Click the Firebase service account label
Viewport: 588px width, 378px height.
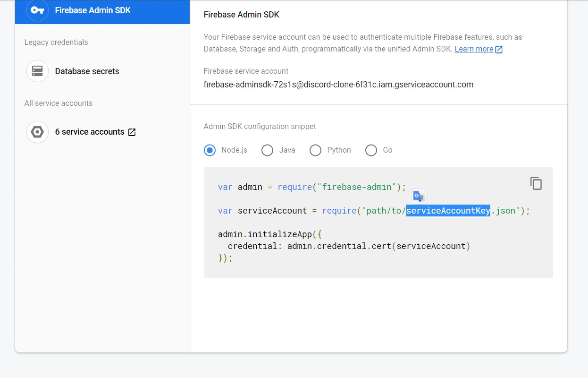[x=246, y=71]
